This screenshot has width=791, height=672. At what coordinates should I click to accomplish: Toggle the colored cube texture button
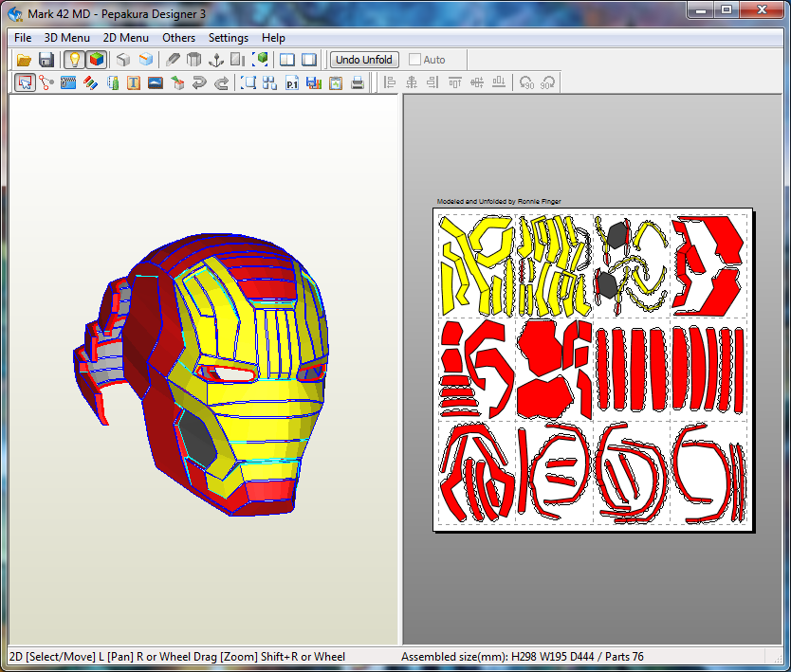click(97, 60)
